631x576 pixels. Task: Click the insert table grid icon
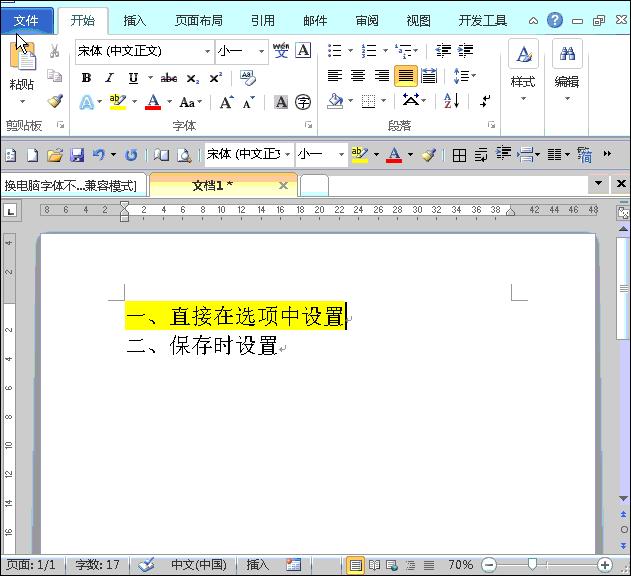pos(459,155)
